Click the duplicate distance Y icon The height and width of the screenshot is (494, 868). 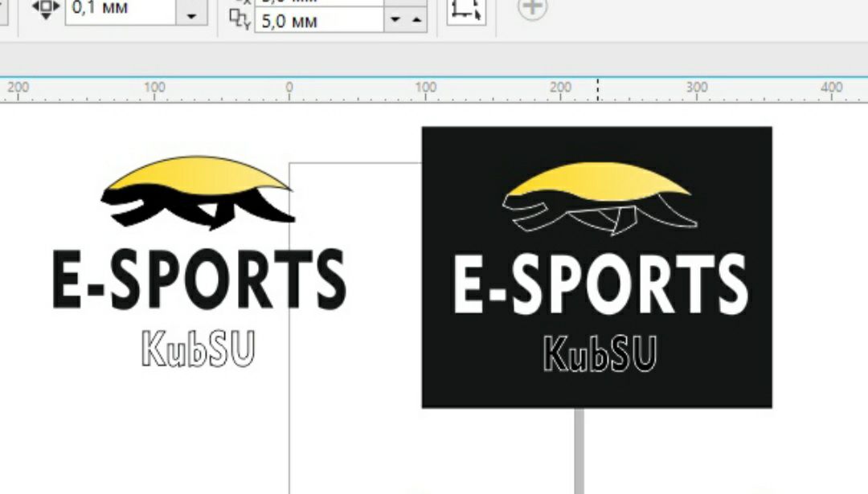(240, 20)
